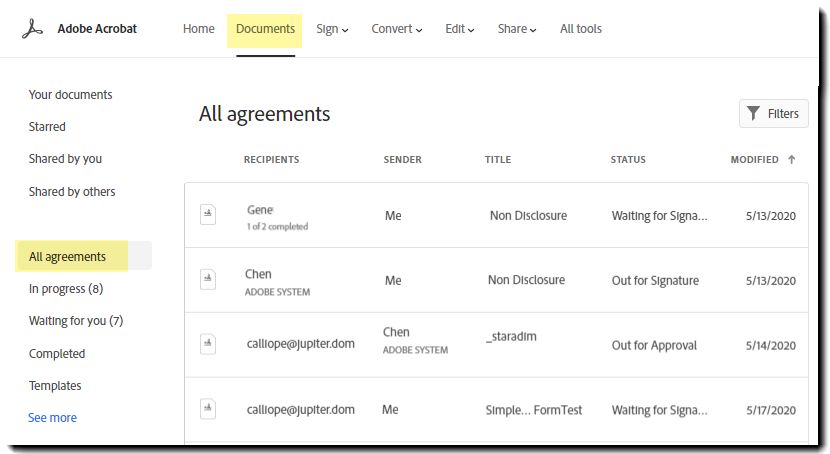Click the Adobe Acrobat logo icon
This screenshot has height=454, width=830.
click(x=32, y=29)
